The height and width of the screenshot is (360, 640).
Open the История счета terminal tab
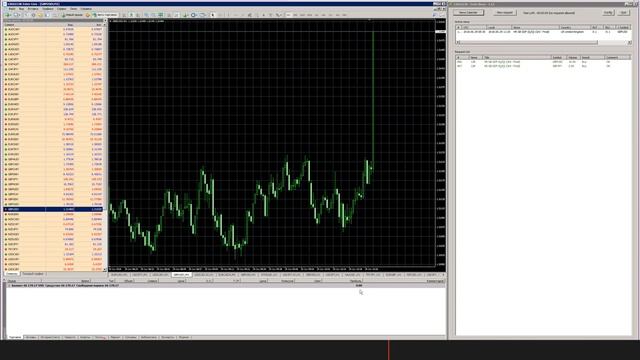point(50,338)
